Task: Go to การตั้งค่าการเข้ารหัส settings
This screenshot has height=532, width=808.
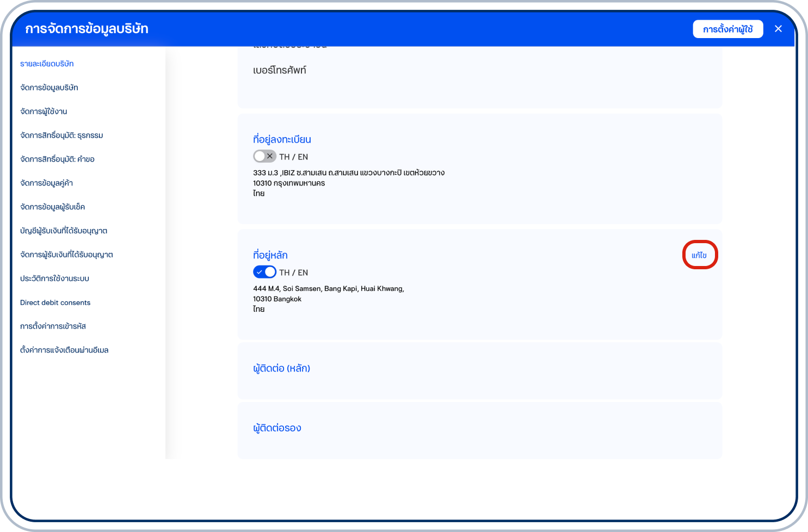Action: coord(53,326)
